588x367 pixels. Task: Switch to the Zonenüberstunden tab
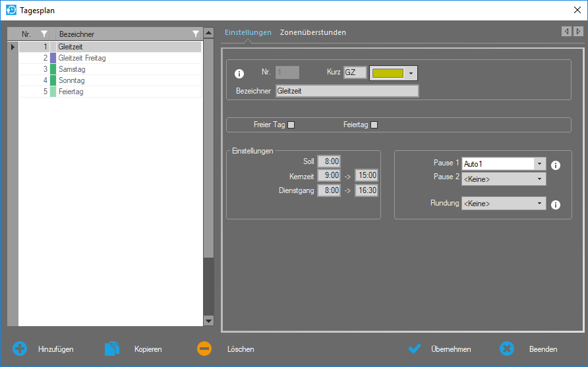(x=312, y=32)
